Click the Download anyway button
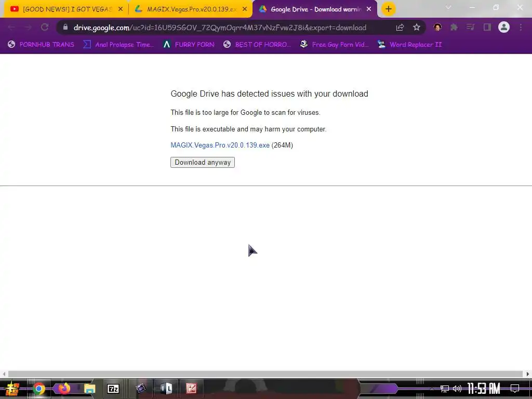Screen dimensions: 532x399 [x=203, y=162]
